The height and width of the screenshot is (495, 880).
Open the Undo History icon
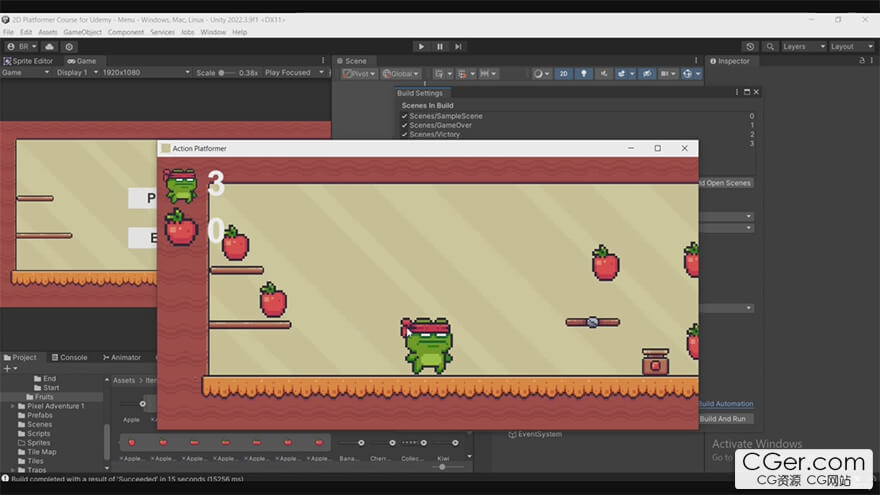pyautogui.click(x=750, y=46)
